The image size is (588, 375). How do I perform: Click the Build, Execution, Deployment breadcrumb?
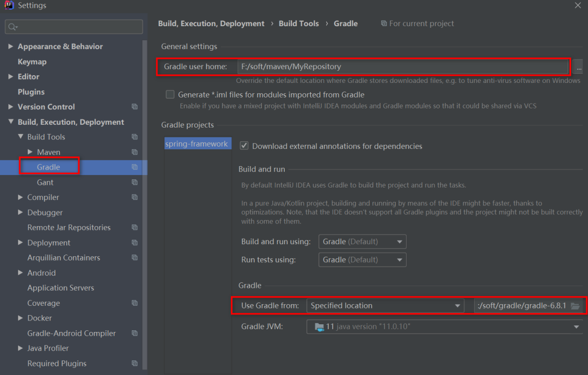[x=211, y=23]
